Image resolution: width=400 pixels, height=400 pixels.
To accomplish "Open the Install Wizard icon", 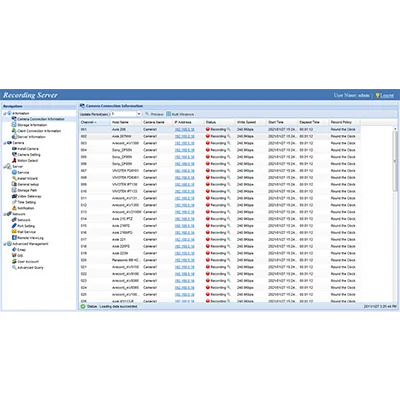I will click(14, 178).
